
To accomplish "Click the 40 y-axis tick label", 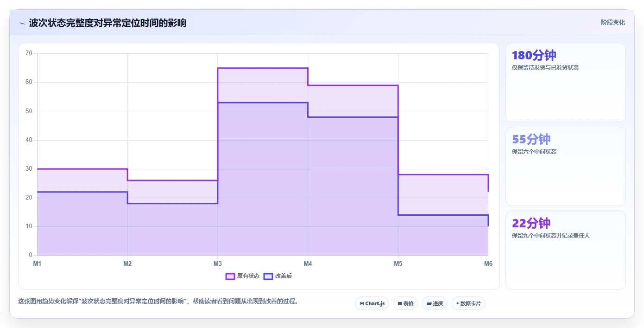I will click(29, 140).
